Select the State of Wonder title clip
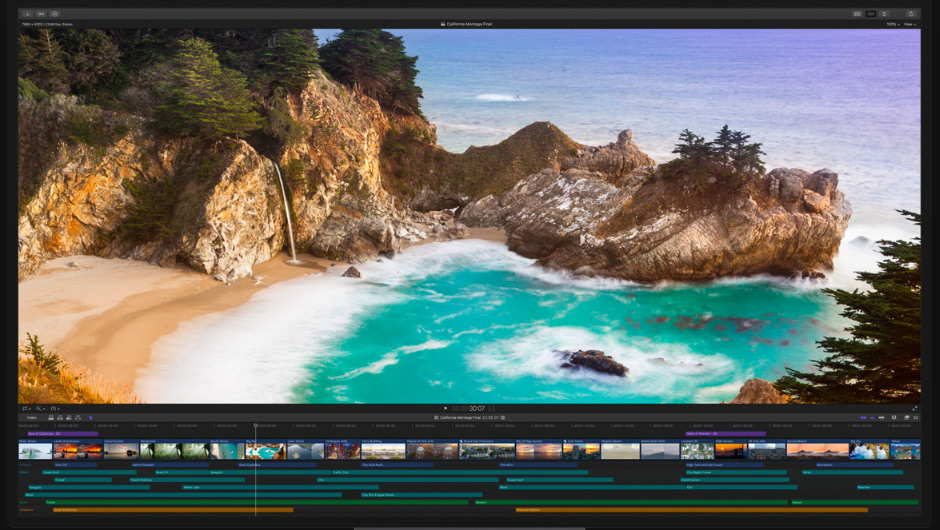The image size is (940, 530). [x=725, y=433]
